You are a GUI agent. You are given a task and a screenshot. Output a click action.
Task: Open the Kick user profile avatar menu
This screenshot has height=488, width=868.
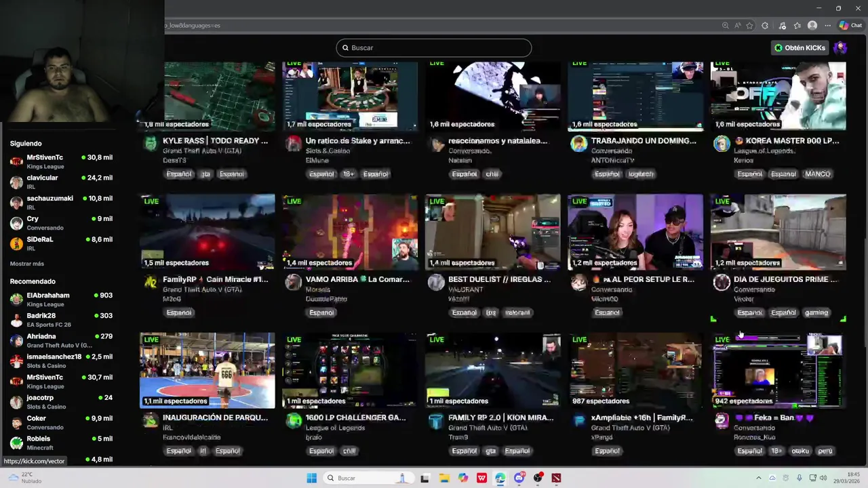pyautogui.click(x=840, y=47)
